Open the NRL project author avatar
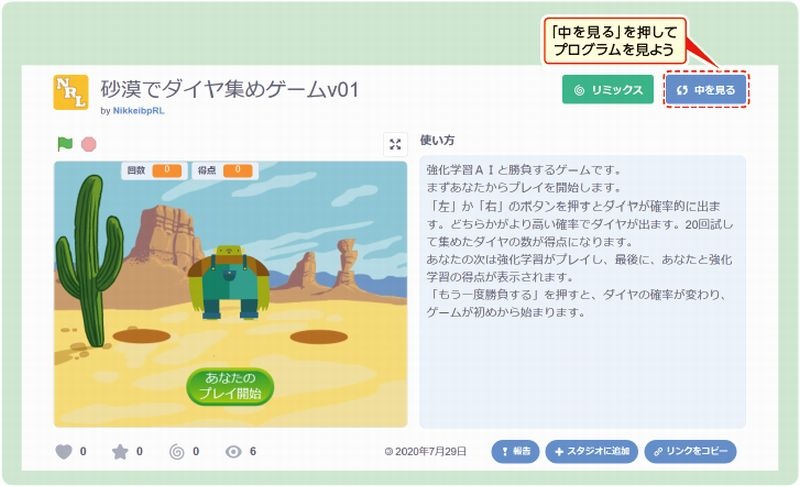This screenshot has width=800, height=486. 71,92
